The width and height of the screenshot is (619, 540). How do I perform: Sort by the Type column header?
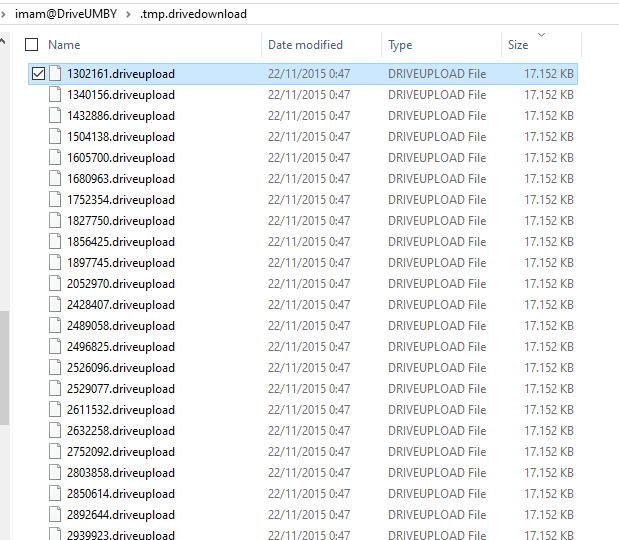tap(400, 45)
